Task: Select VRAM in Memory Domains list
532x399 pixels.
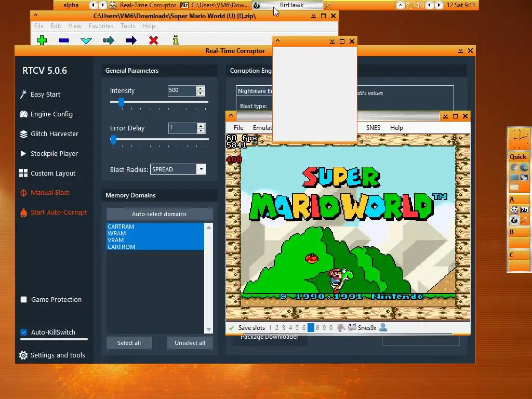Action: coord(155,240)
